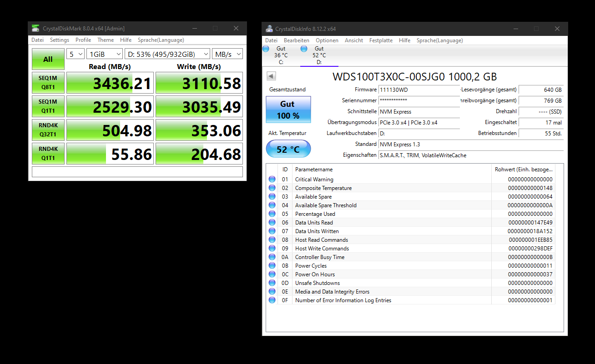This screenshot has width=595, height=364.
Task: Click the previous disk arrow button
Action: [272, 76]
